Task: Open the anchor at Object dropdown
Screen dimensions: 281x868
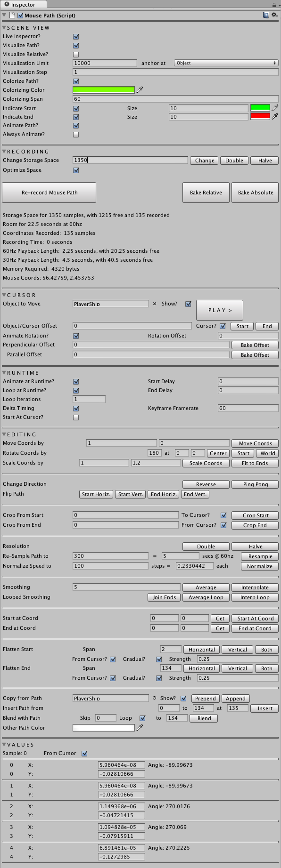Action: [x=226, y=63]
